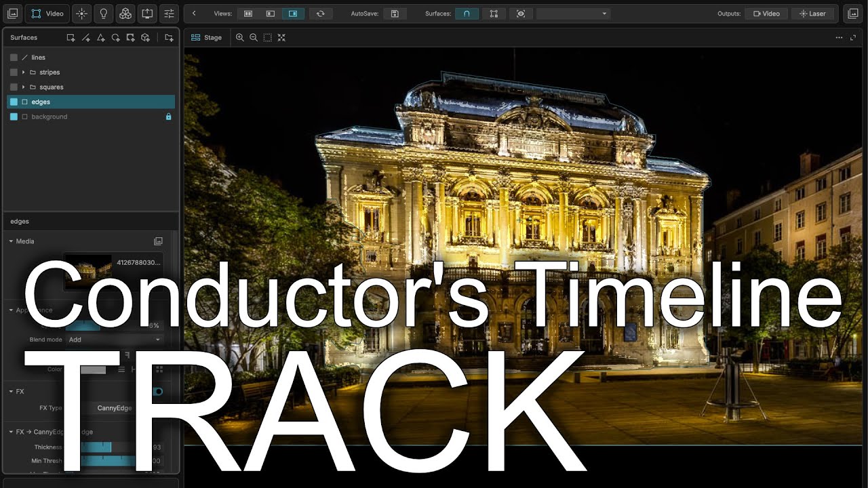Switch to the Stage tab
Image resolution: width=868 pixels, height=488 pixels.
click(207, 37)
